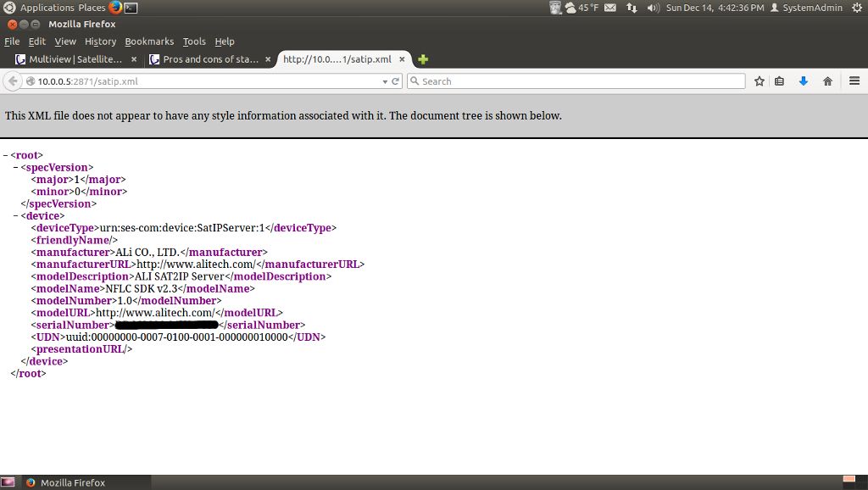Click the manufacturer value ALi CO., LTD.
868x490 pixels.
[147, 253]
